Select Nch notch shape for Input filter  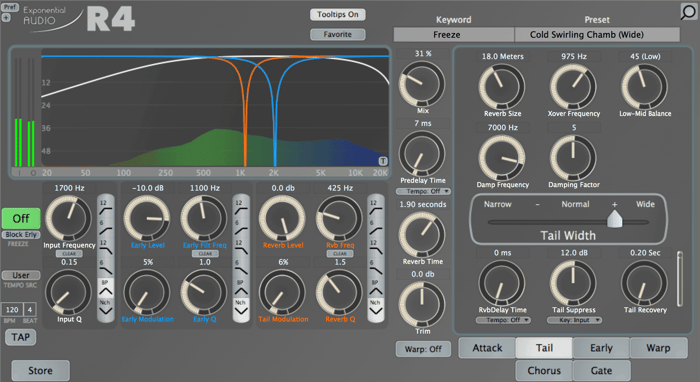pyautogui.click(x=106, y=308)
